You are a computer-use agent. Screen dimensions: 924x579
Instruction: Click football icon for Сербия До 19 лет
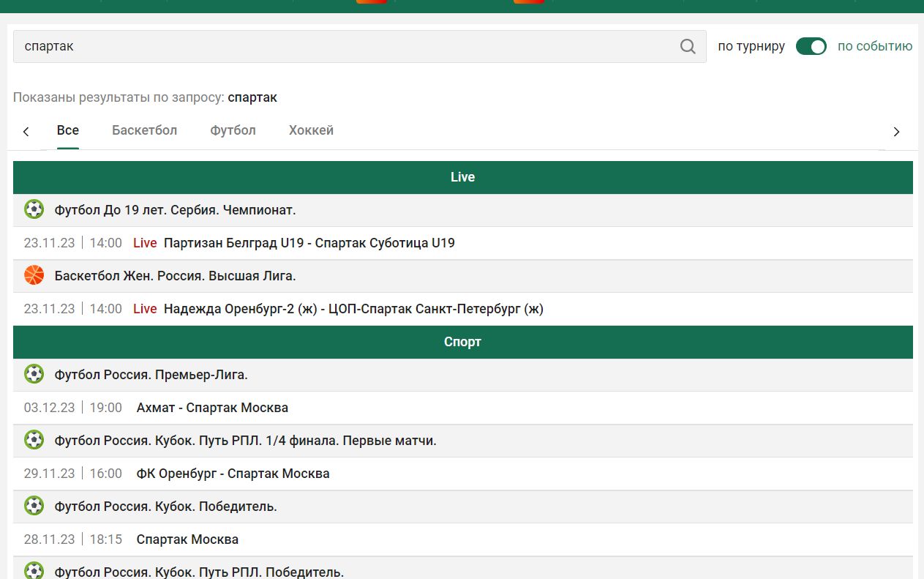click(x=34, y=210)
